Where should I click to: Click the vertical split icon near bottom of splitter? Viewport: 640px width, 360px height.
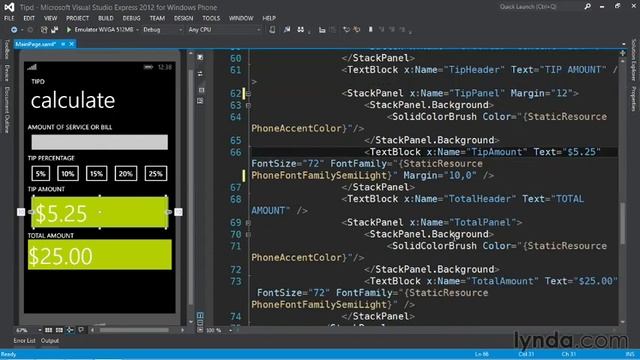point(200,316)
